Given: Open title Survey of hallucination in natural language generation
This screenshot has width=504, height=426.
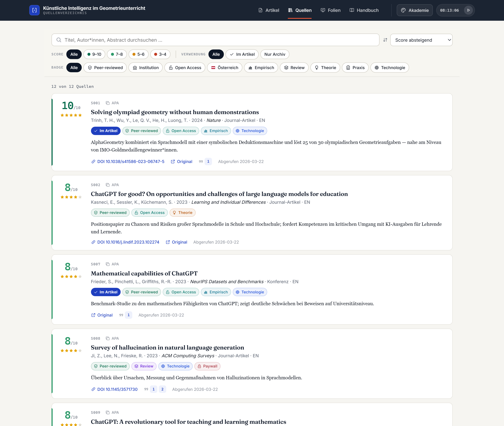Looking at the screenshot, I should [x=168, y=347].
